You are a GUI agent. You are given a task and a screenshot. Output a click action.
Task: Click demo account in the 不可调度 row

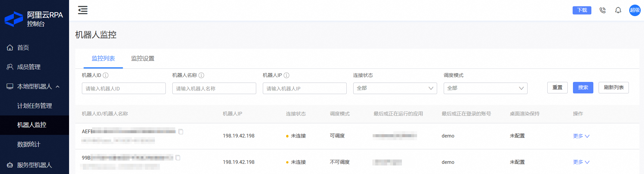point(448,162)
